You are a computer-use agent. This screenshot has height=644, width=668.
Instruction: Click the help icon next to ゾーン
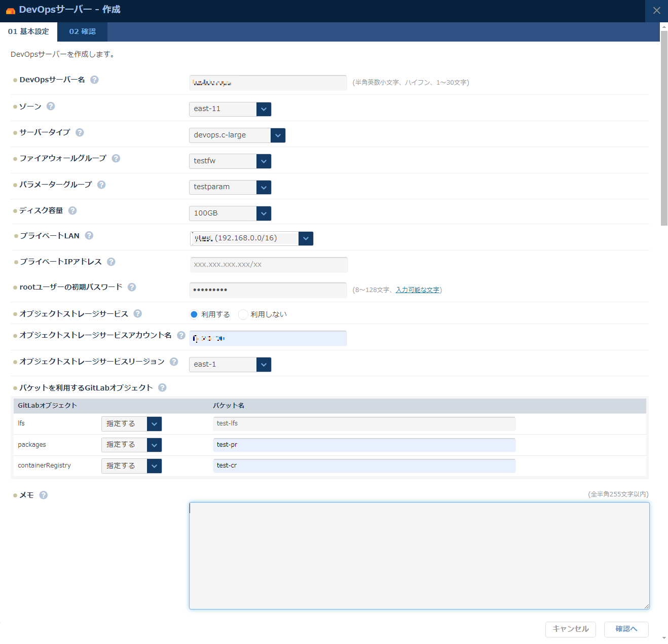(50, 106)
